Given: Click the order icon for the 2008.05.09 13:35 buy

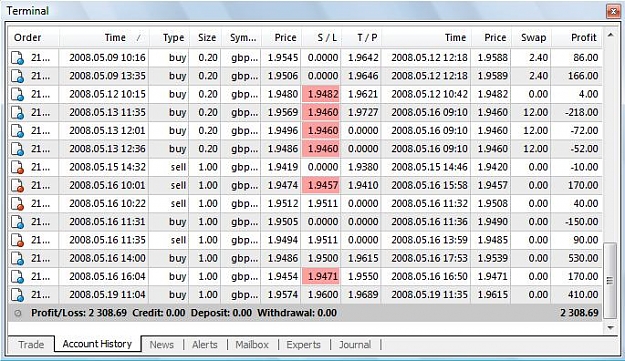Looking at the screenshot, I should (x=17, y=76).
